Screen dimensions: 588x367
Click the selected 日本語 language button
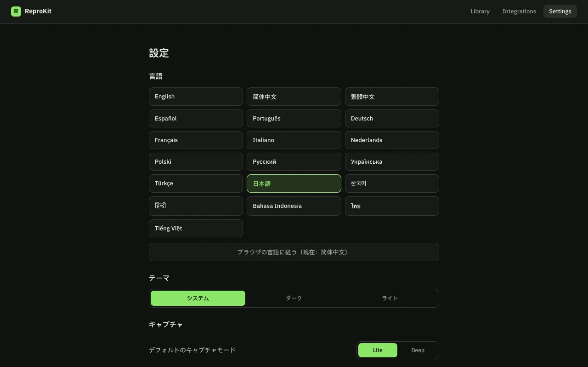(294, 183)
